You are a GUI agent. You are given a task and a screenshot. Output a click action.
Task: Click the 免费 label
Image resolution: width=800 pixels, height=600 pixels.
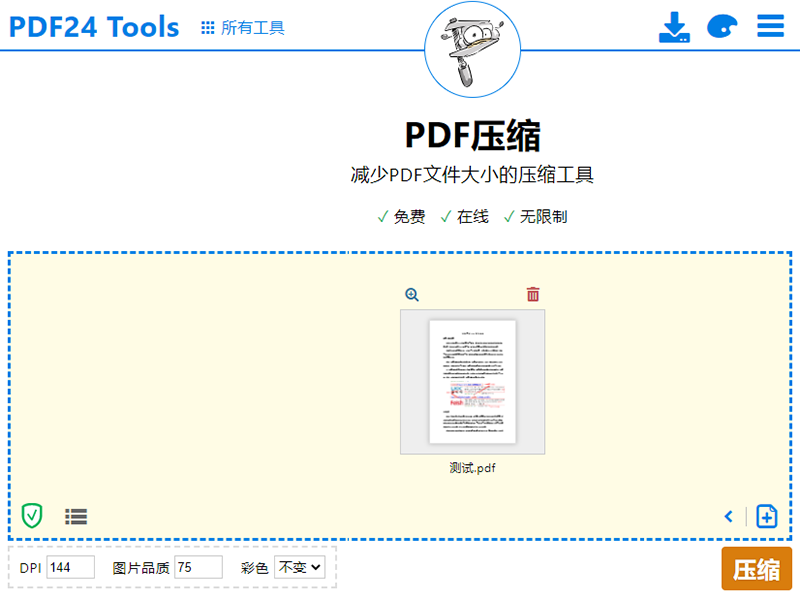[x=409, y=217]
